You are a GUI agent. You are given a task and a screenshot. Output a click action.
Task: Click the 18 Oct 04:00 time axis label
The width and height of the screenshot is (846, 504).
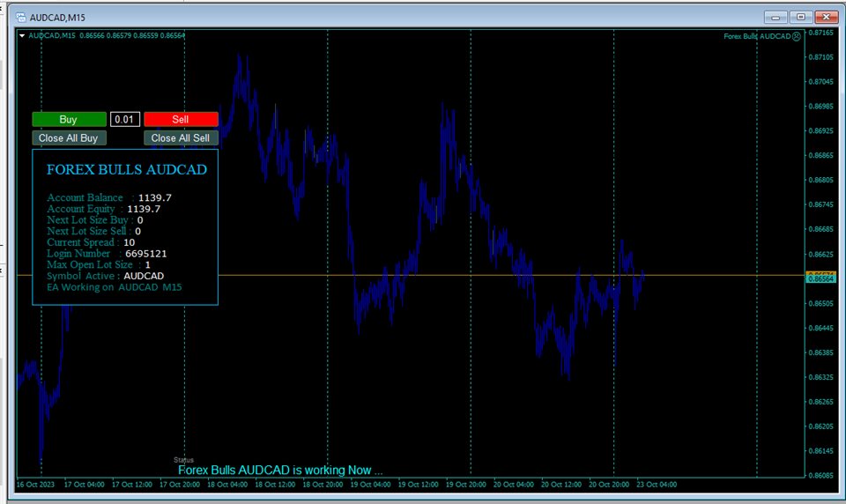click(227, 485)
